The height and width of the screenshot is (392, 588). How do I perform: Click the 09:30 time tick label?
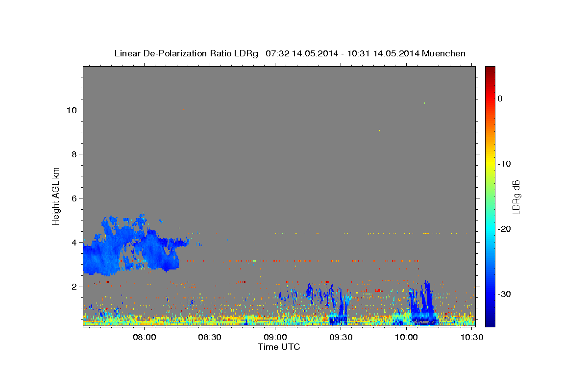pos(341,337)
